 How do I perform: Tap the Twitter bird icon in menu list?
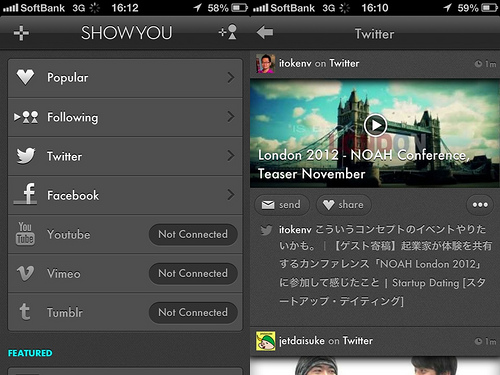(x=26, y=156)
